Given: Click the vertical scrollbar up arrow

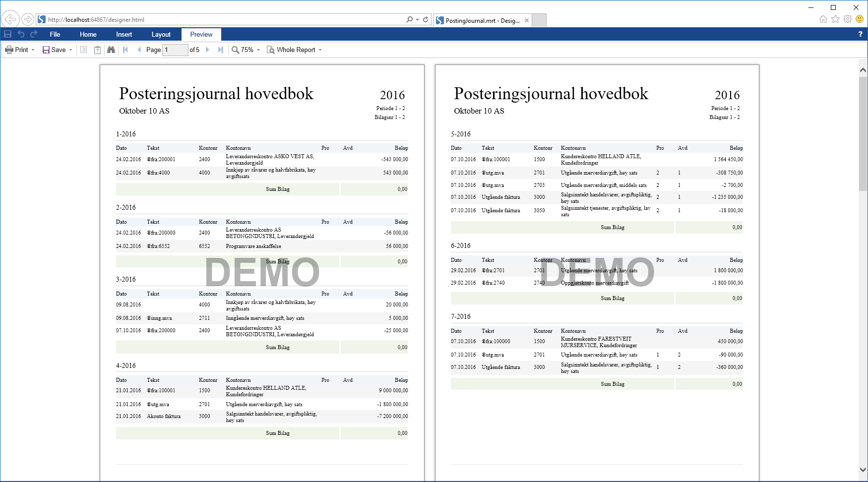Looking at the screenshot, I should [x=863, y=70].
